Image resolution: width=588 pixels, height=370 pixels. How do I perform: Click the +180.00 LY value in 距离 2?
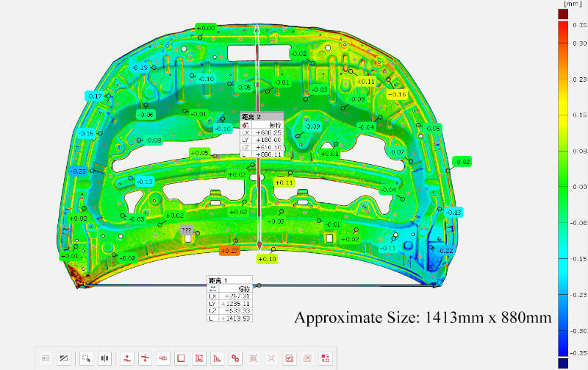click(268, 140)
